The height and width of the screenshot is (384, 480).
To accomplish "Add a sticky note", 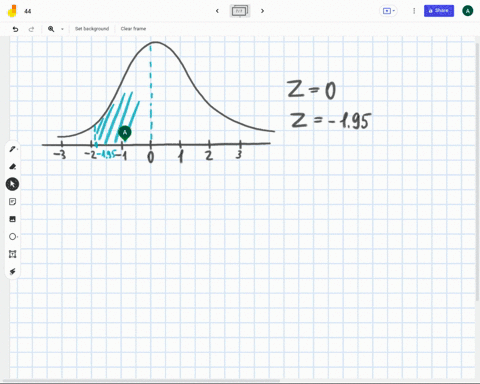I will tap(12, 202).
